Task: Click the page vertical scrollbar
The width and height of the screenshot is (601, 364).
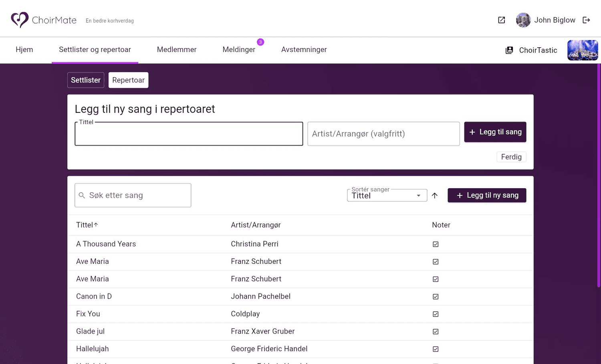Action: [x=599, y=175]
